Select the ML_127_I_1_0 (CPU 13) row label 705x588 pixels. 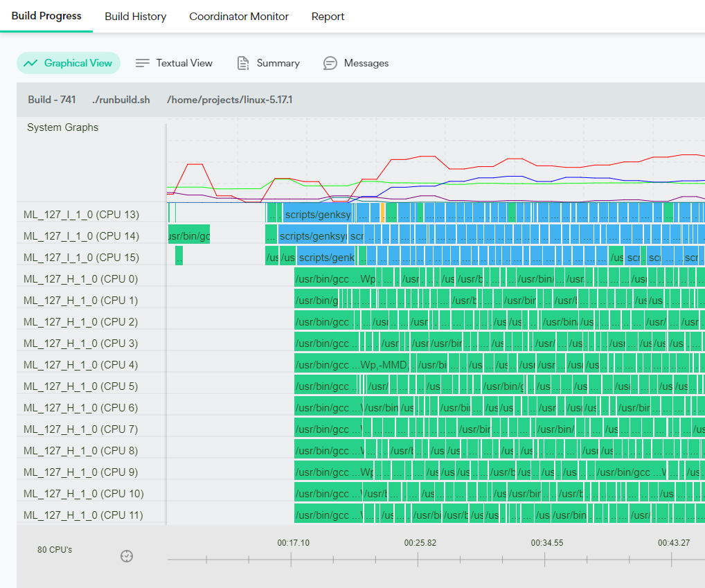[81, 215]
